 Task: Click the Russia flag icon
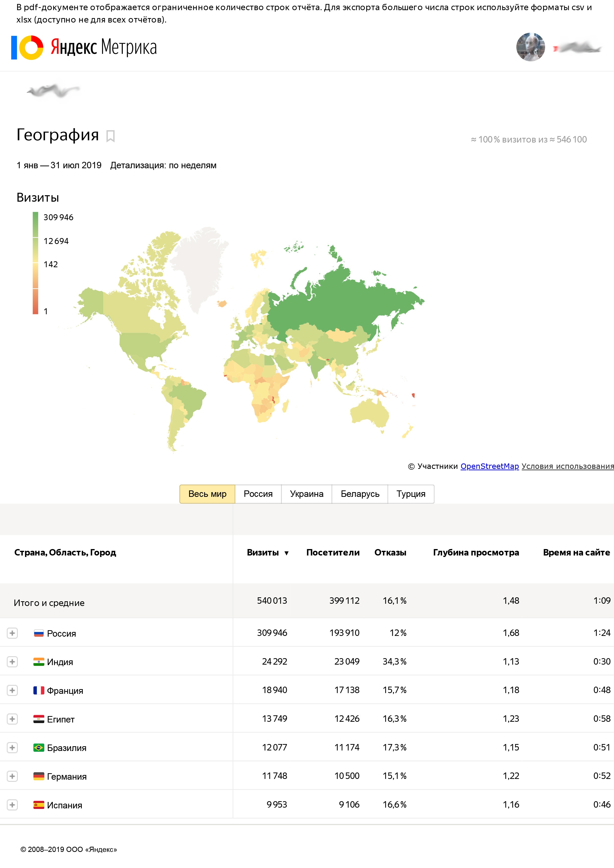(39, 633)
